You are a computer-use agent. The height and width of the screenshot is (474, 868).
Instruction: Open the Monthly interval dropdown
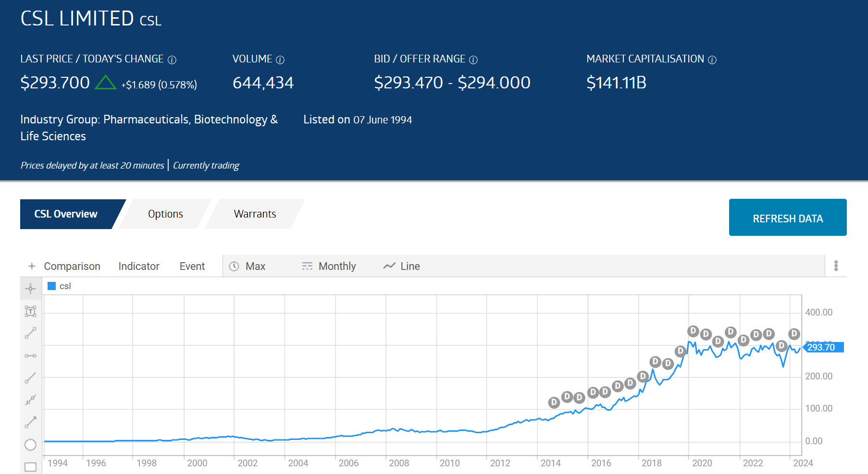click(337, 266)
